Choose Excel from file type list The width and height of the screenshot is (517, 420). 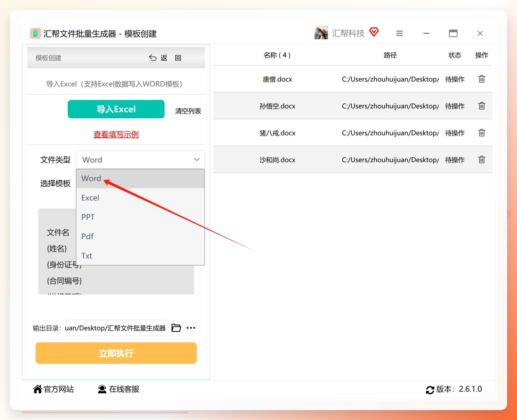pyautogui.click(x=140, y=198)
